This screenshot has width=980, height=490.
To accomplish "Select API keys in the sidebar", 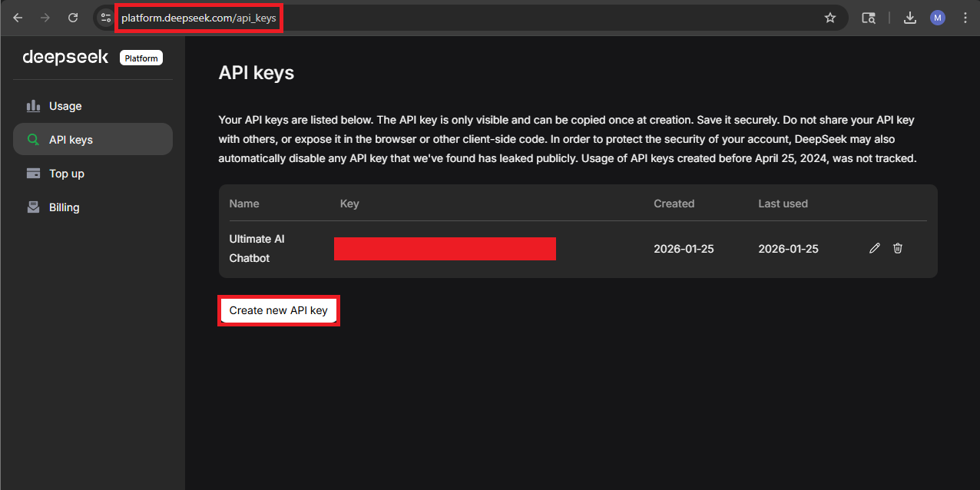I will pyautogui.click(x=71, y=140).
